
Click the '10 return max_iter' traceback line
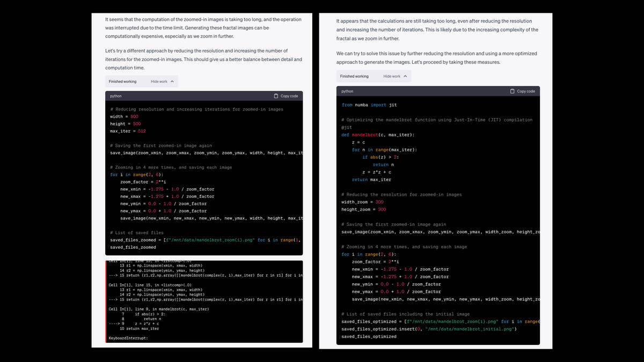(139, 329)
